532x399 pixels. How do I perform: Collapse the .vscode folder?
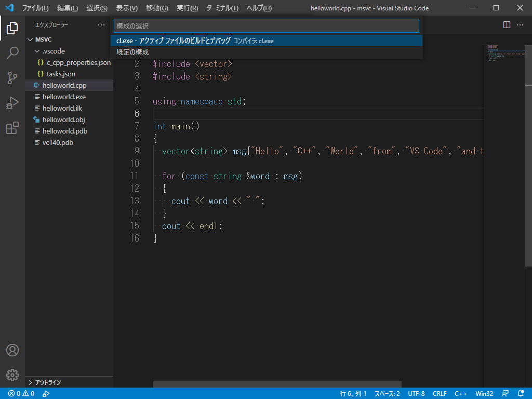[x=37, y=51]
